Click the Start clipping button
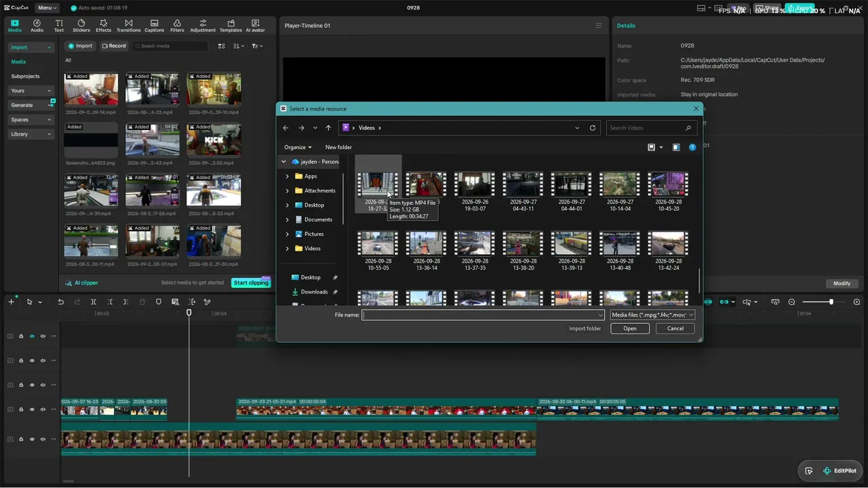 [x=251, y=283]
